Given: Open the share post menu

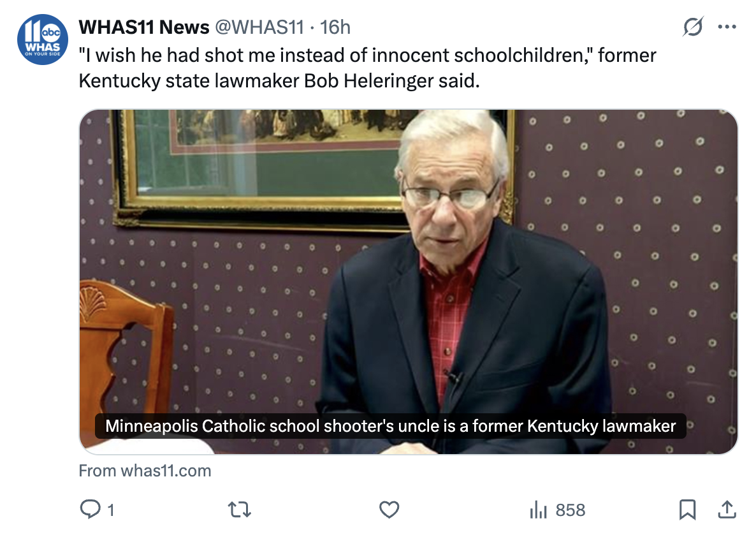Looking at the screenshot, I should click(x=727, y=509).
